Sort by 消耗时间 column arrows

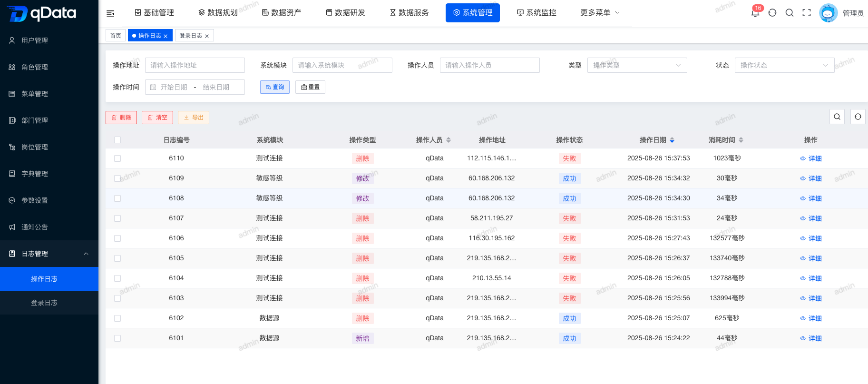point(741,140)
